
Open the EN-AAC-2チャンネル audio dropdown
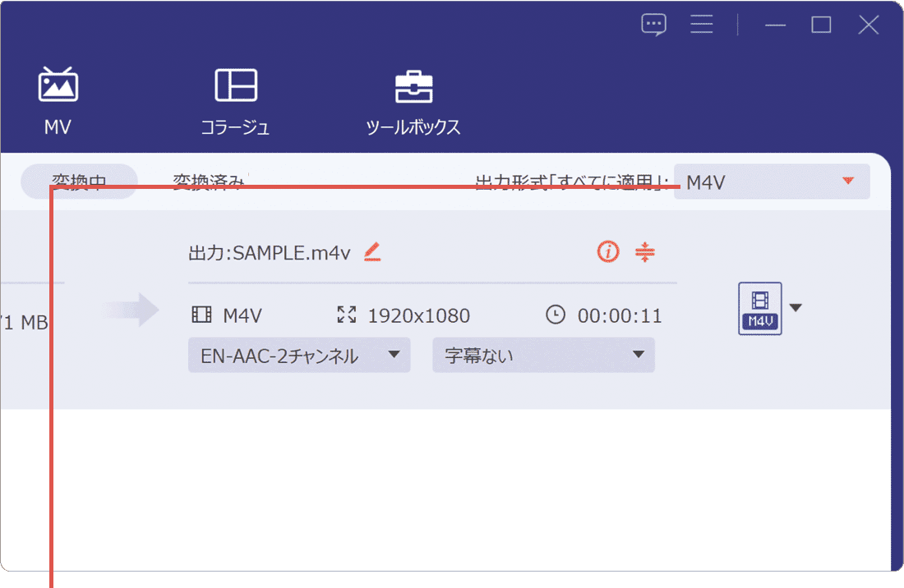(298, 355)
